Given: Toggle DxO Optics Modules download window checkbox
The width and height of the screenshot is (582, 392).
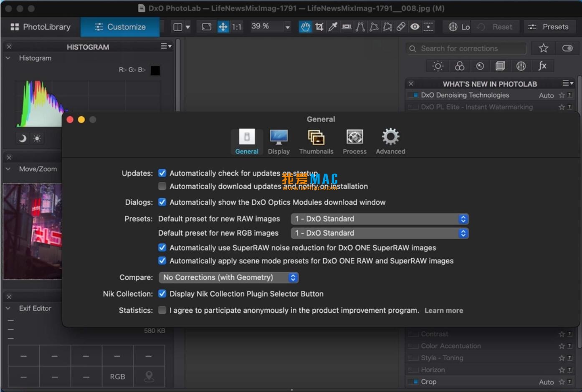Looking at the screenshot, I should [162, 202].
